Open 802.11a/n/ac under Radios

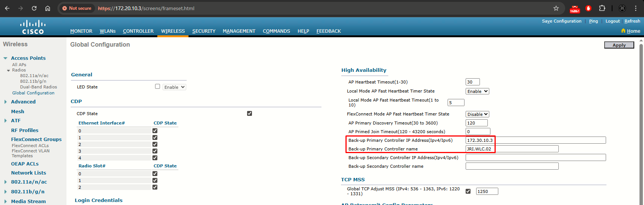[34, 76]
